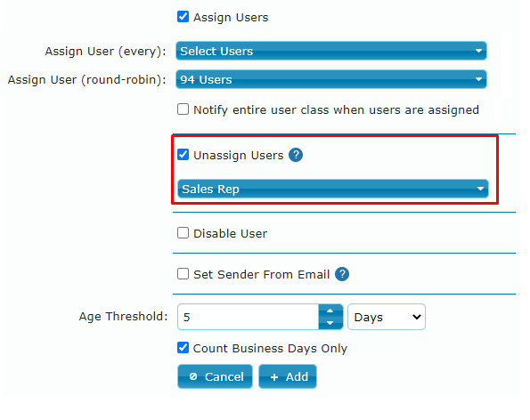Click the arrow on the 94 Users dropdown
Image resolution: width=530 pixels, height=420 pixels.
pyautogui.click(x=478, y=79)
